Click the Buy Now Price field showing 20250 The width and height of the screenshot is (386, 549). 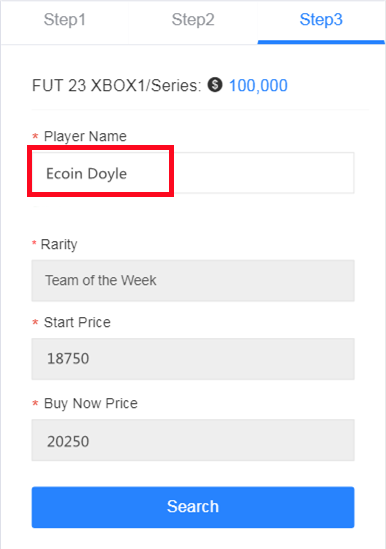point(193,440)
